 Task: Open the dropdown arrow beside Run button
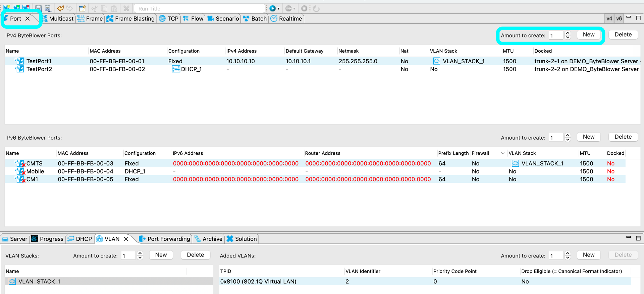[x=278, y=9]
